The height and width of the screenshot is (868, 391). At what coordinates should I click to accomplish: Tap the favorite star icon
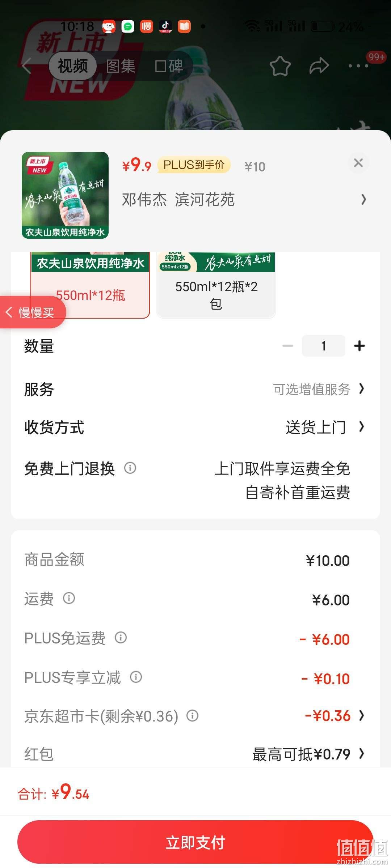coord(280,66)
